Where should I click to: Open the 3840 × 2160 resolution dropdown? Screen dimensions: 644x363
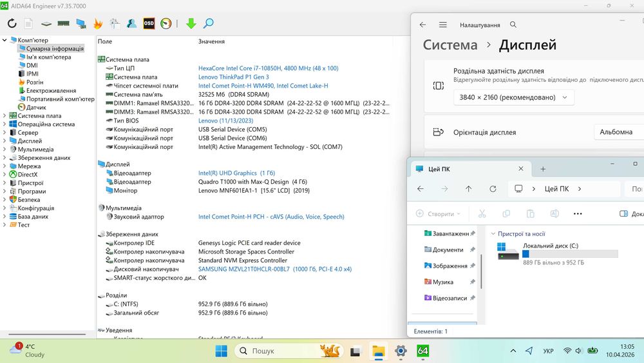point(513,97)
